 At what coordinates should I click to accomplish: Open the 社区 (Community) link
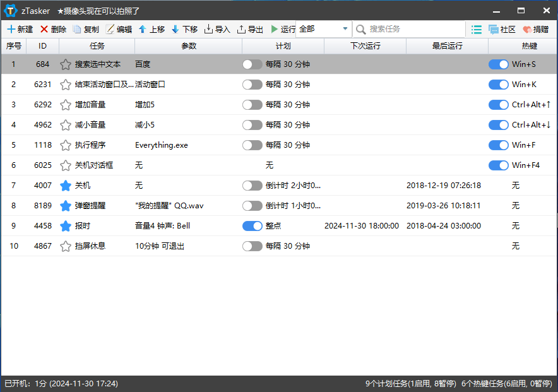pos(502,29)
